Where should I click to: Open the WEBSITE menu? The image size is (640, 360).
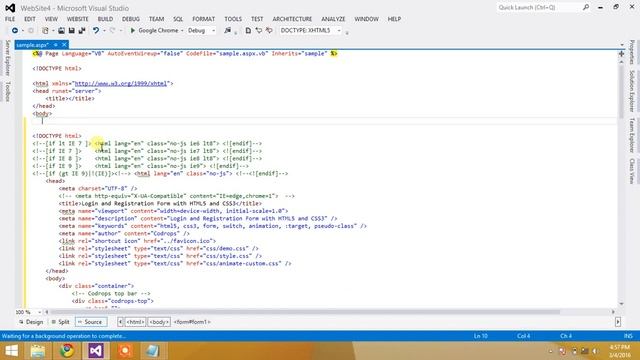[x=78, y=19]
